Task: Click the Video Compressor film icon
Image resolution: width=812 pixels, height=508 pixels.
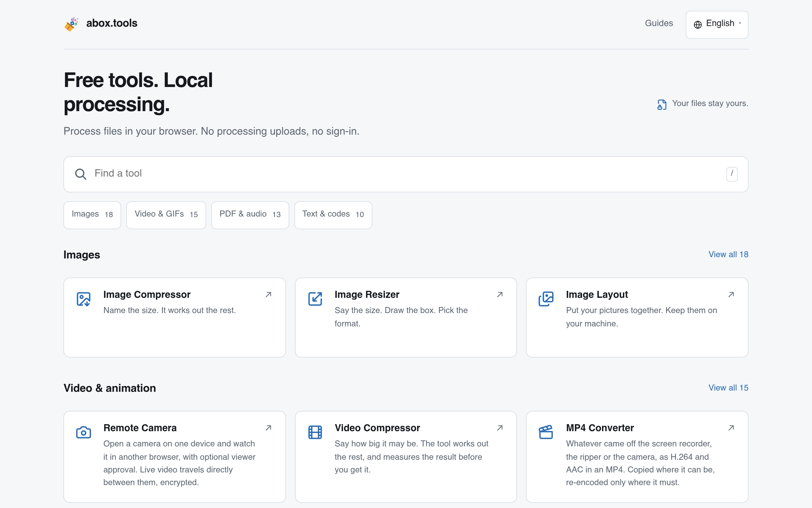Action: coord(315,432)
